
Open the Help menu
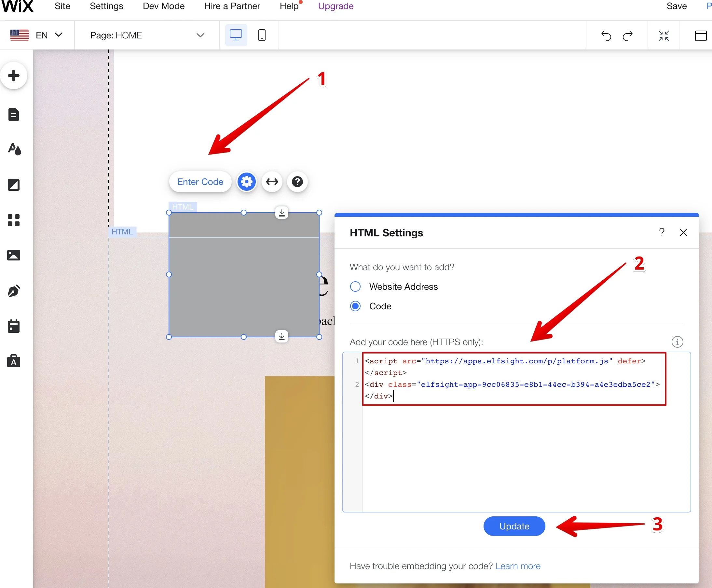[289, 6]
